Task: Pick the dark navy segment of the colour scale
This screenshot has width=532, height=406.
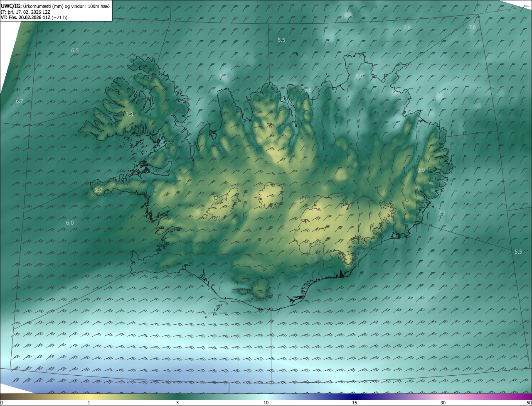Action: click(355, 396)
